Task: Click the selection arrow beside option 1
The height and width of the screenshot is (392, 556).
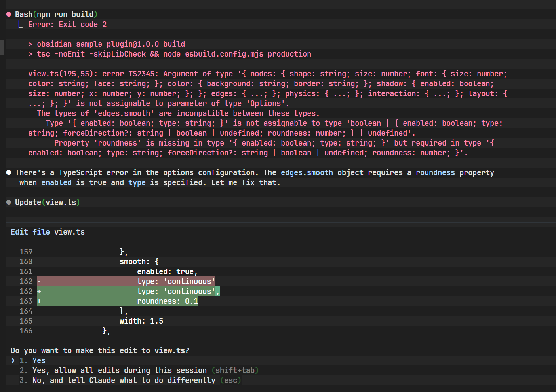Action: click(13, 361)
